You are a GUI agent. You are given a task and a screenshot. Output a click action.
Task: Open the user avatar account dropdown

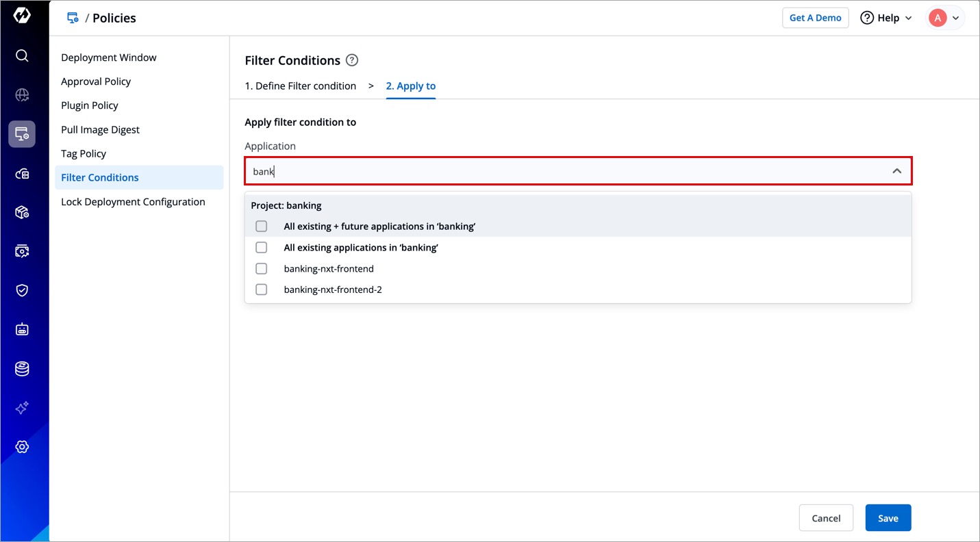pos(945,18)
